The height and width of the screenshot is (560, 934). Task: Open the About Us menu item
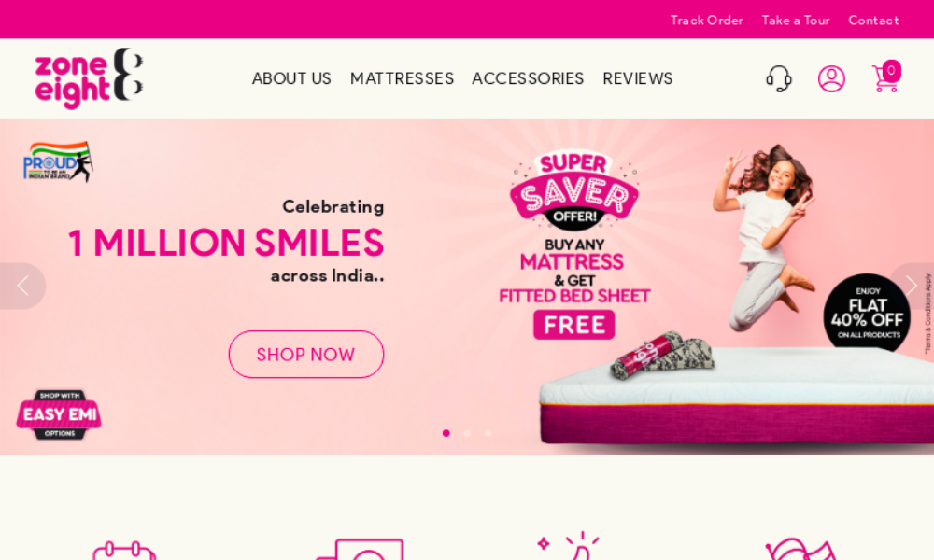pos(291,78)
